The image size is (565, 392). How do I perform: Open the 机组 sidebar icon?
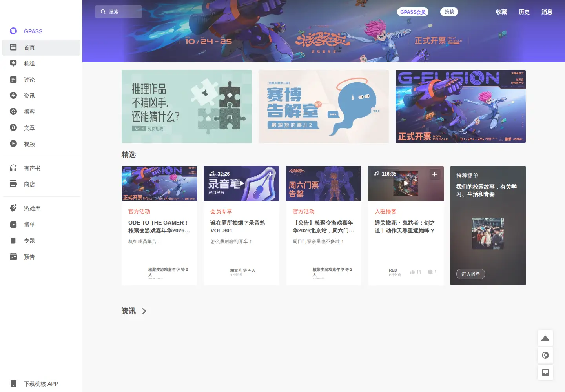[13, 63]
